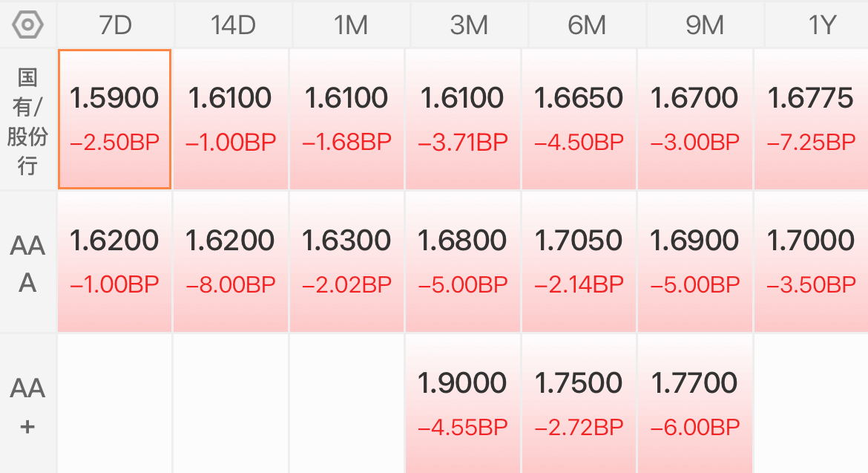Select the 7D column header
Image resolution: width=868 pixels, height=473 pixels.
(116, 25)
